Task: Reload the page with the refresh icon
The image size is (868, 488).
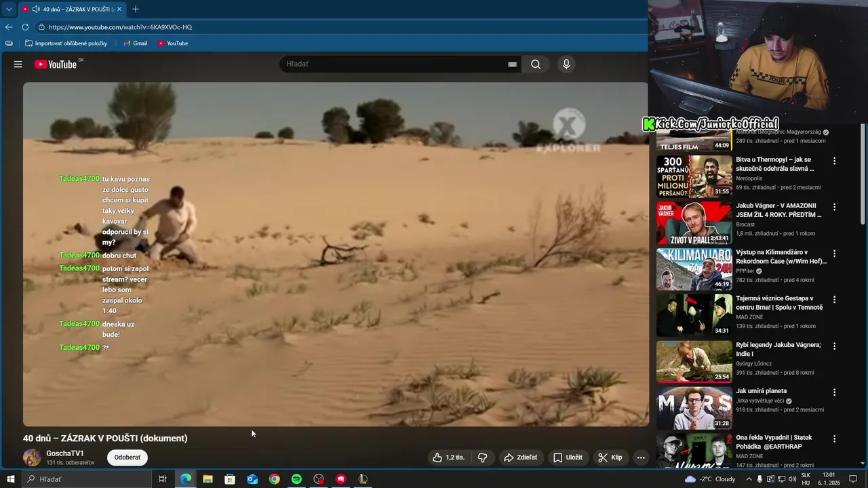Action: click(25, 27)
